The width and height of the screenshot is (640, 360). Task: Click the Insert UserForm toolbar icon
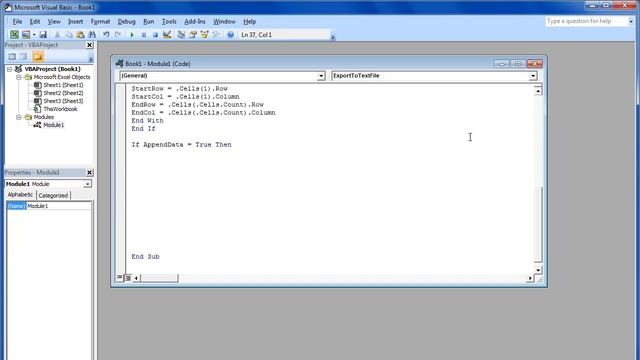[x=26, y=35]
